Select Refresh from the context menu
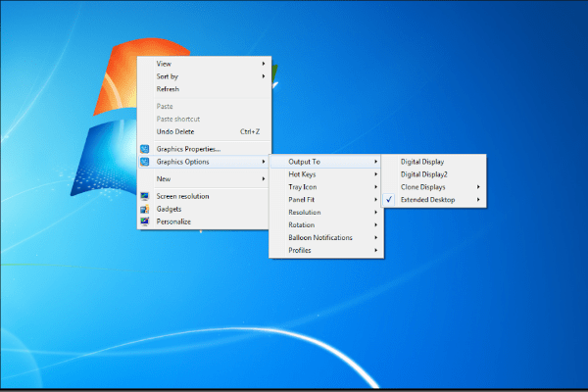Image resolution: width=588 pixels, height=392 pixels. pyautogui.click(x=168, y=89)
